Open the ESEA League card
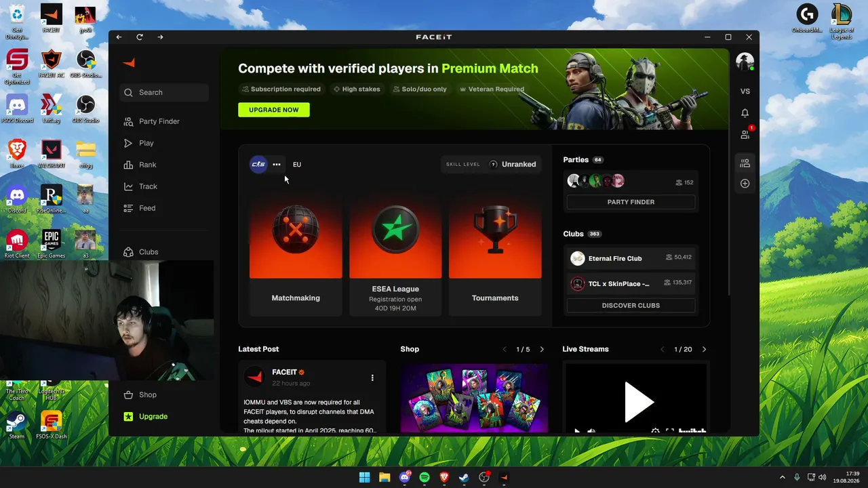Image resolution: width=868 pixels, height=488 pixels. tap(395, 256)
